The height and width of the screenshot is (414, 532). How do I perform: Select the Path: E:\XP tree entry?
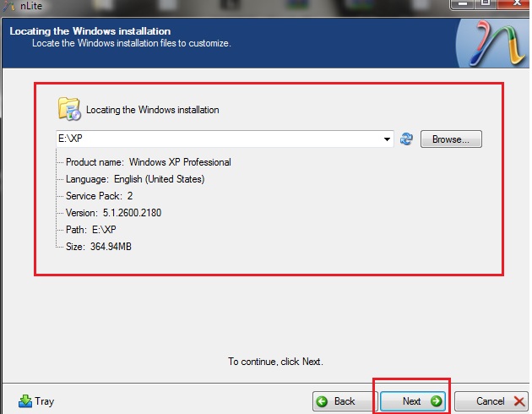(90, 230)
